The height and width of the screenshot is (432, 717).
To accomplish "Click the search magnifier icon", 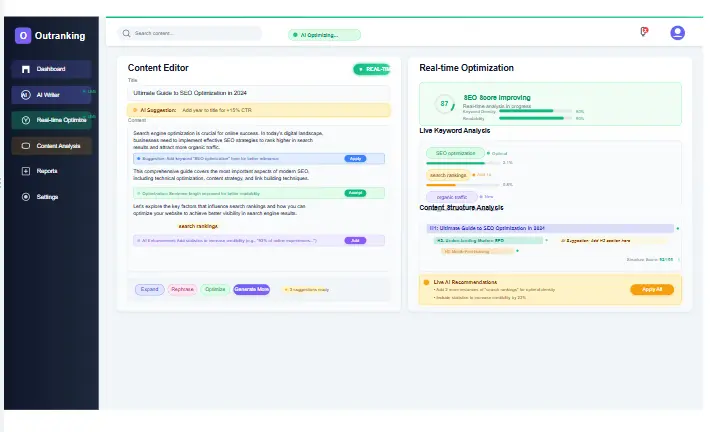I will click(127, 33).
